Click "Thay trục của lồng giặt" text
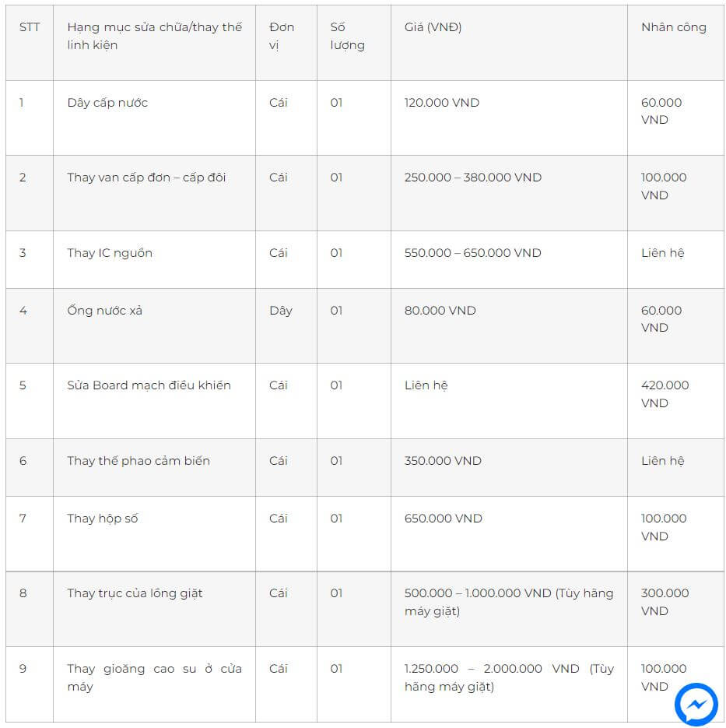This screenshot has height=728, width=726. tap(135, 593)
